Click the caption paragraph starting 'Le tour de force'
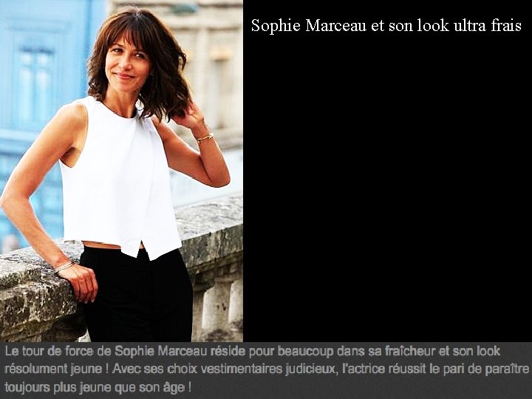Viewport: 532px width, 399px height. tap(266, 369)
